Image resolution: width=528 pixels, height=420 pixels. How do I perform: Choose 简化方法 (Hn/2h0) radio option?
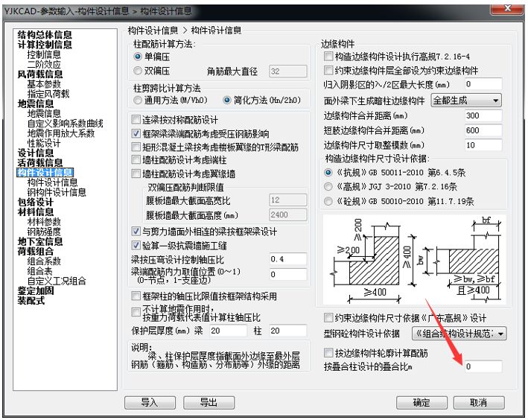click(227, 100)
